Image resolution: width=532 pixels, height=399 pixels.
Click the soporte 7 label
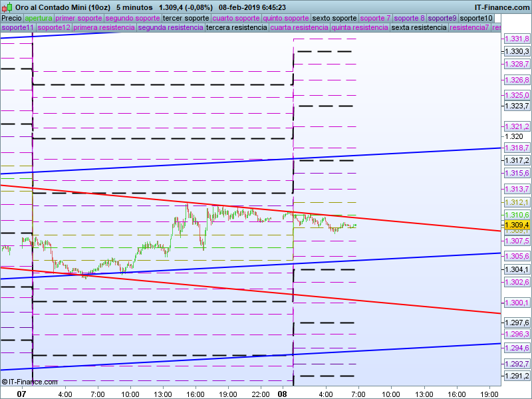click(375, 18)
